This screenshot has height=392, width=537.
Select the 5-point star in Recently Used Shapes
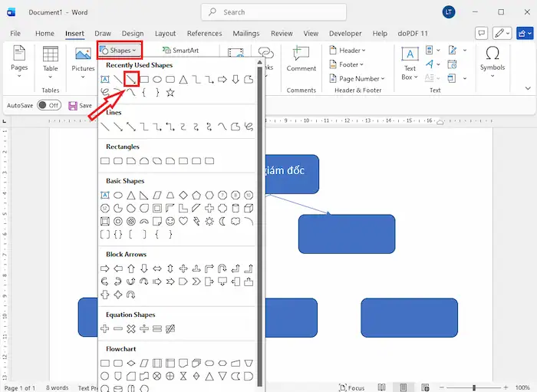[170, 93]
